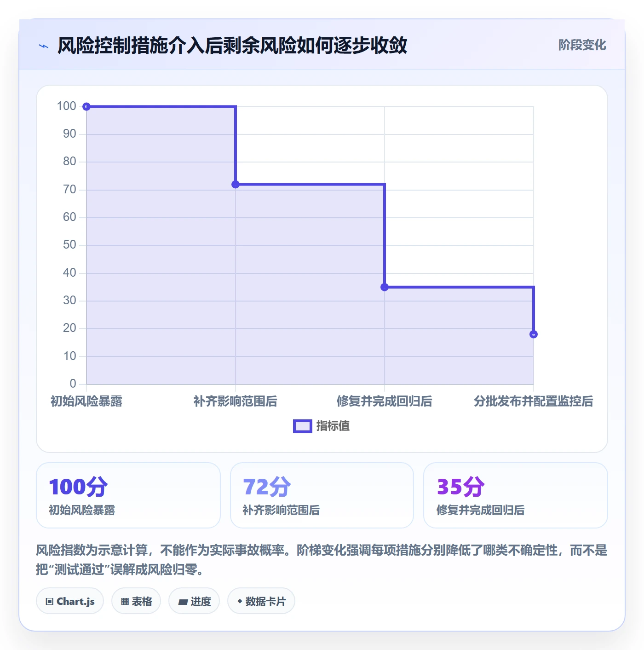Click the y-axis value 100
Screen dimensions: 644x650
[x=66, y=106]
